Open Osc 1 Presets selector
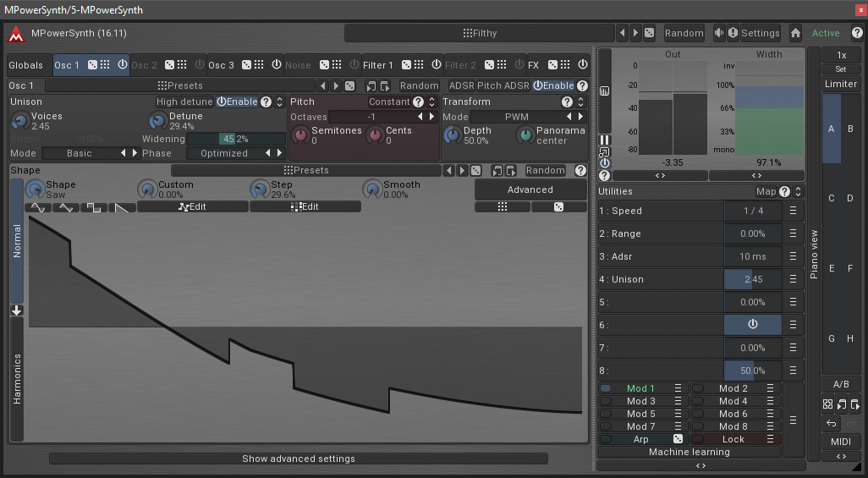Image resolution: width=868 pixels, height=478 pixels. (x=180, y=85)
